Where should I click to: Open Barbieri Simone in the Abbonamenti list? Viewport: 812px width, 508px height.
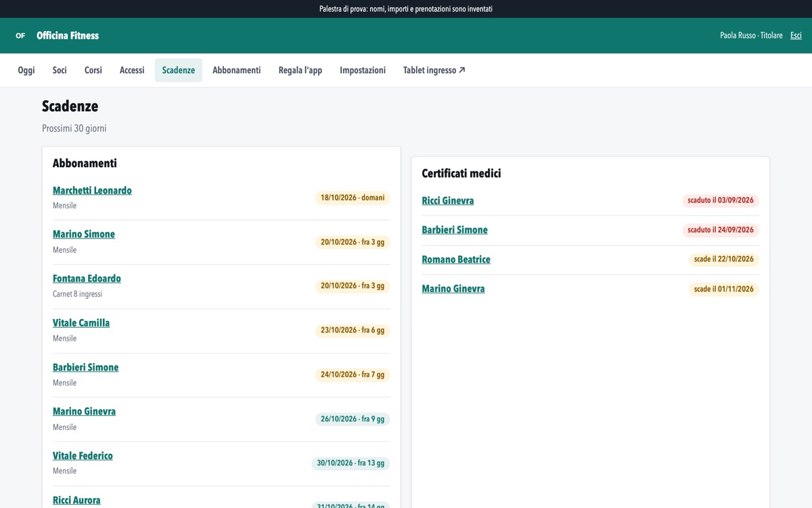coord(85,367)
